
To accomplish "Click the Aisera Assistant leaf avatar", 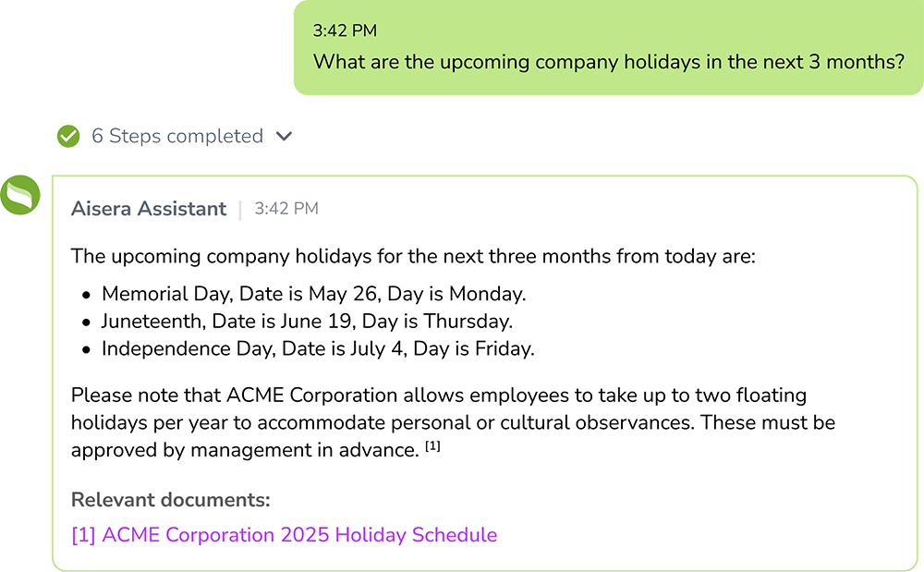I will pyautogui.click(x=20, y=195).
